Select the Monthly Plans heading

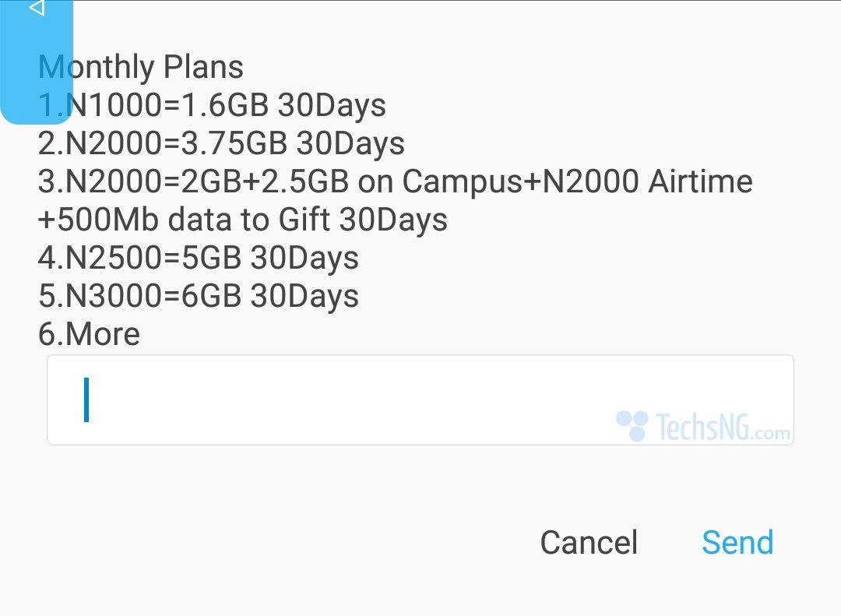coord(141,67)
